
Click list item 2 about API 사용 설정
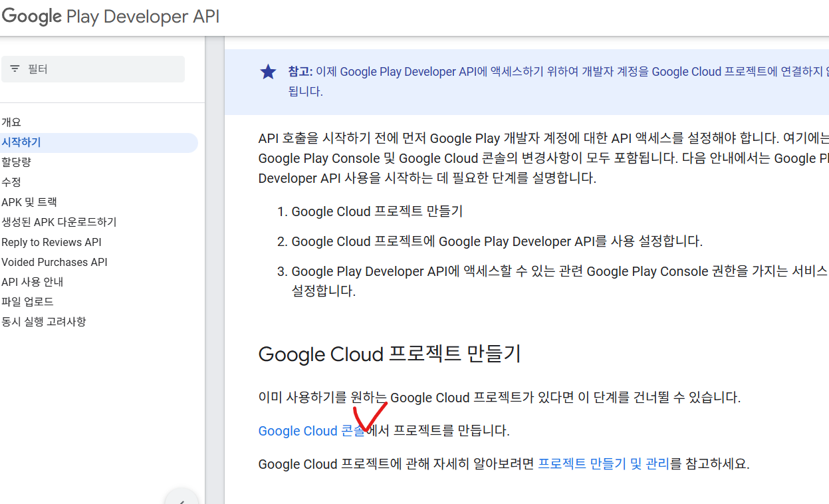(497, 241)
